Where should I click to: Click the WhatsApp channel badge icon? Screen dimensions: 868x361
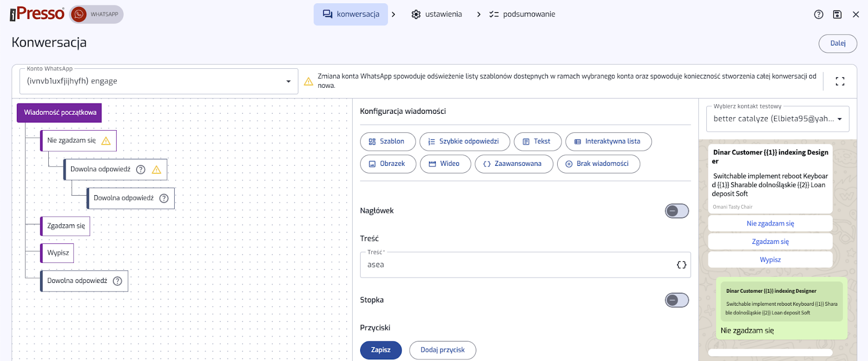tap(79, 15)
